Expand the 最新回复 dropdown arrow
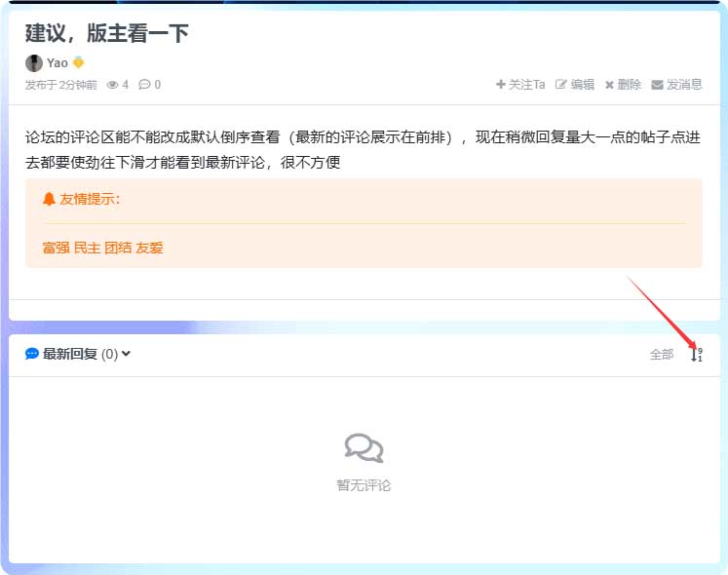This screenshot has width=728, height=575. point(126,354)
